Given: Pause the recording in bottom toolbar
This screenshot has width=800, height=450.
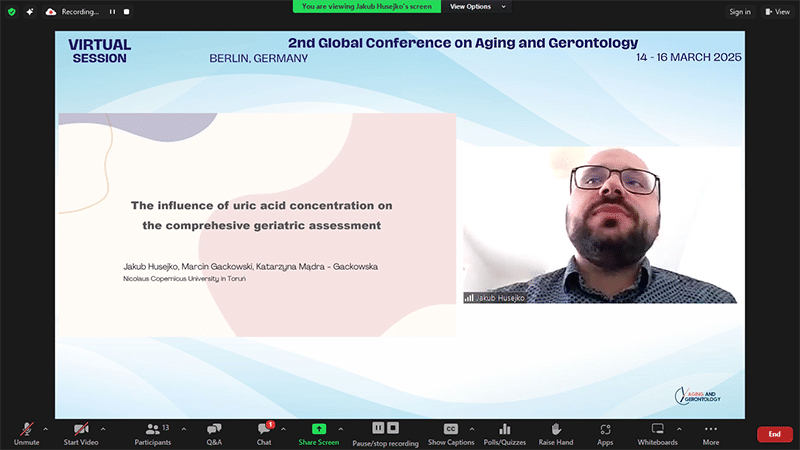Looking at the screenshot, I should (x=378, y=428).
